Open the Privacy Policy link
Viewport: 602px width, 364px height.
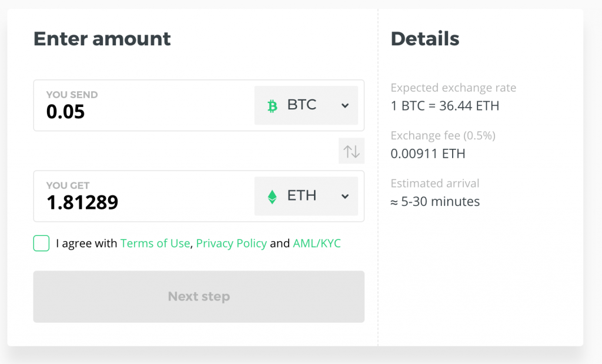[x=231, y=243]
